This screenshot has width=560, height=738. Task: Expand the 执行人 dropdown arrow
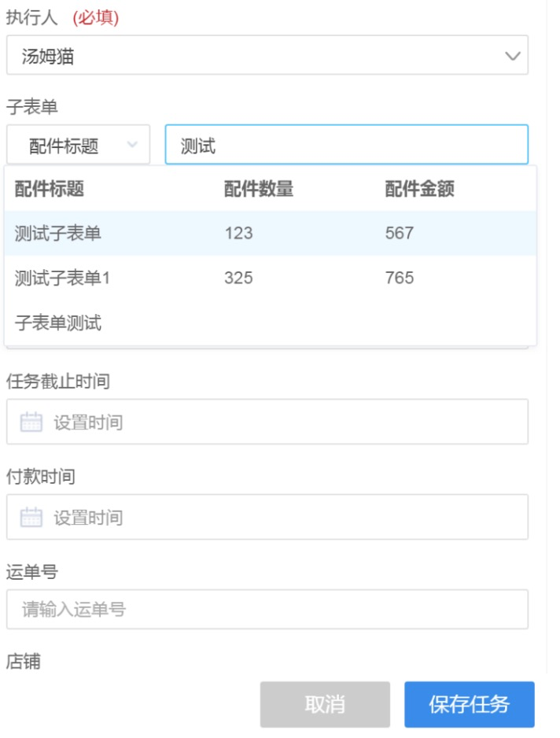(513, 57)
